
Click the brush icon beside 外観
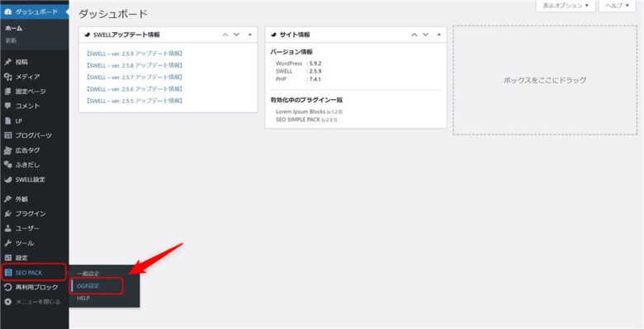coord(7,199)
